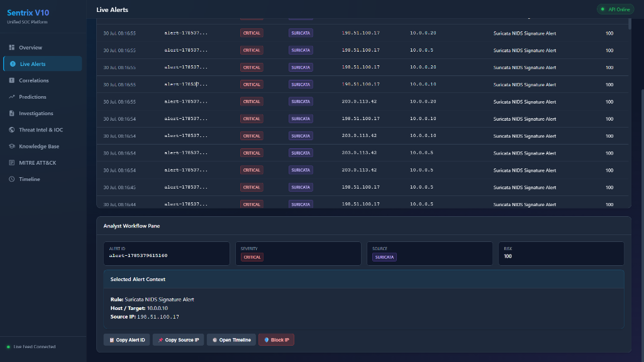Open the Knowledge Base section

coord(42,146)
